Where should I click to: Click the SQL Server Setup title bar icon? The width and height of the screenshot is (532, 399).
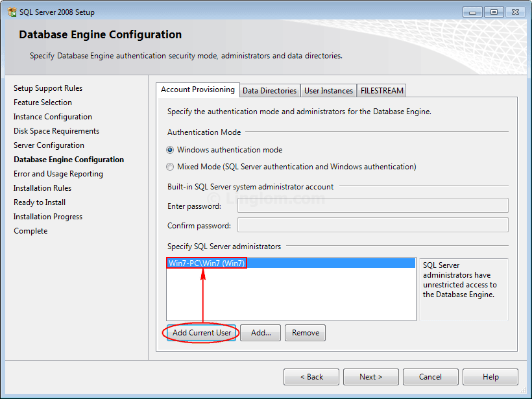point(12,12)
